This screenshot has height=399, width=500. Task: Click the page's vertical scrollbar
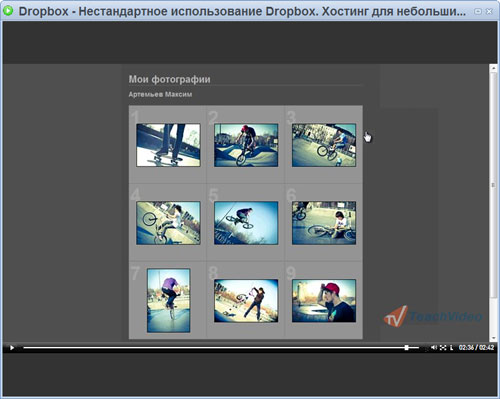pyautogui.click(x=493, y=203)
